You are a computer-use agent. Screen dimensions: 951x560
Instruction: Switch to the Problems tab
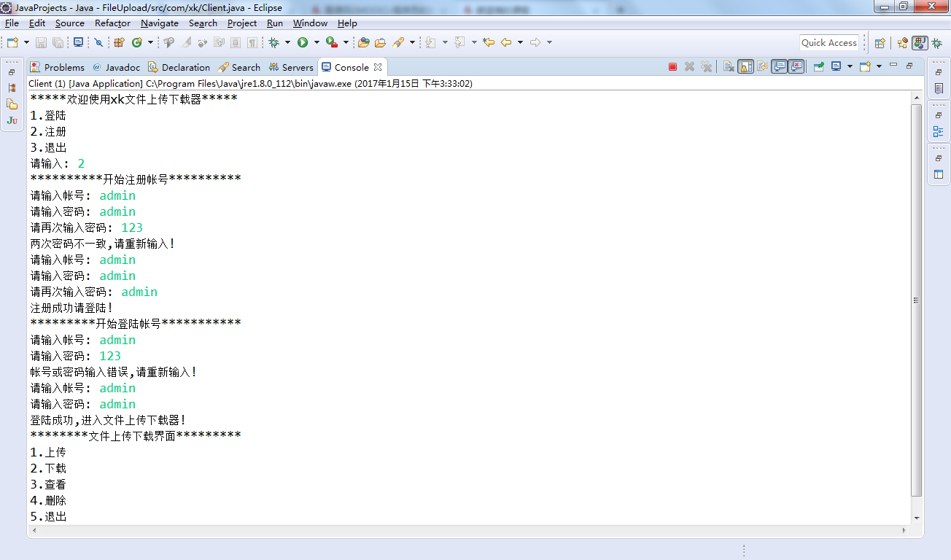click(57, 67)
